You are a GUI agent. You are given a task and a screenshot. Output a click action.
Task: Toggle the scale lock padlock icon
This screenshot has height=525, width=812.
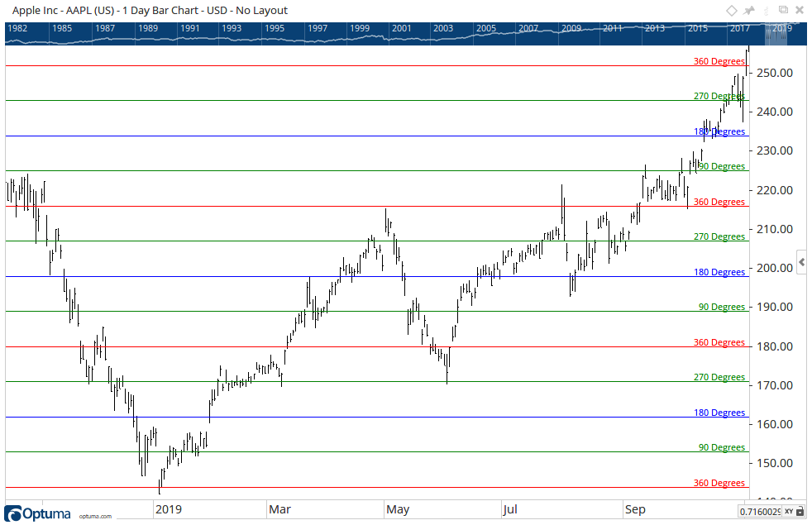coord(801,512)
